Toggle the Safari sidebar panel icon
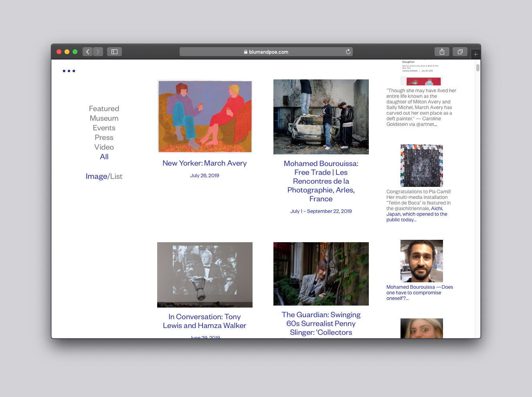Image resolution: width=532 pixels, height=397 pixels. pos(114,52)
